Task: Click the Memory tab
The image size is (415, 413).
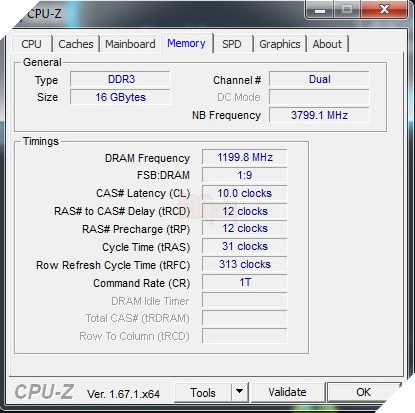Action: (x=186, y=43)
